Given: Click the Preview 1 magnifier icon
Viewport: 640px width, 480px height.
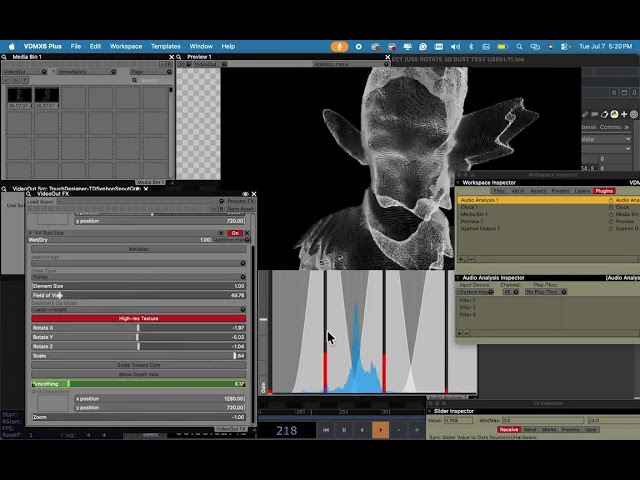Looking at the screenshot, I should pyautogui.click(x=179, y=57).
